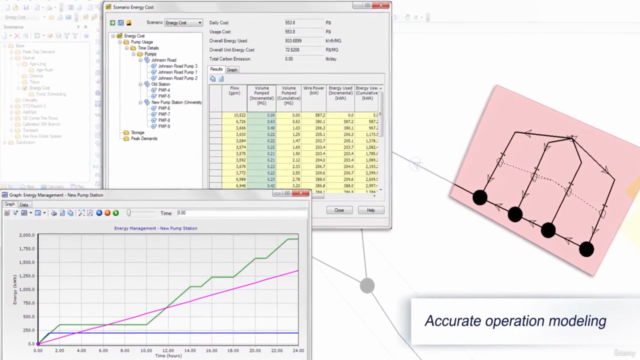Click the Help button in Energy Cost dialog
The image size is (640, 360).
click(371, 210)
